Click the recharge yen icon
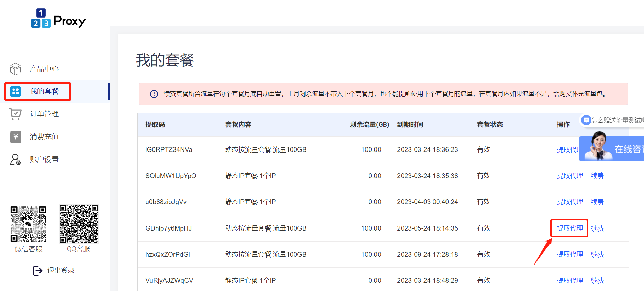This screenshot has width=644, height=291. [15, 137]
